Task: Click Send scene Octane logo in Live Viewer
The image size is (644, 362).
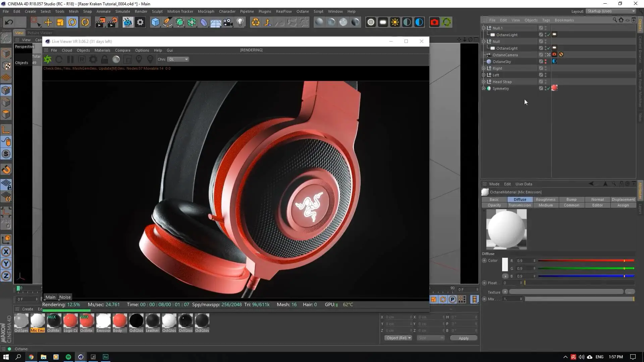Action: (x=48, y=59)
